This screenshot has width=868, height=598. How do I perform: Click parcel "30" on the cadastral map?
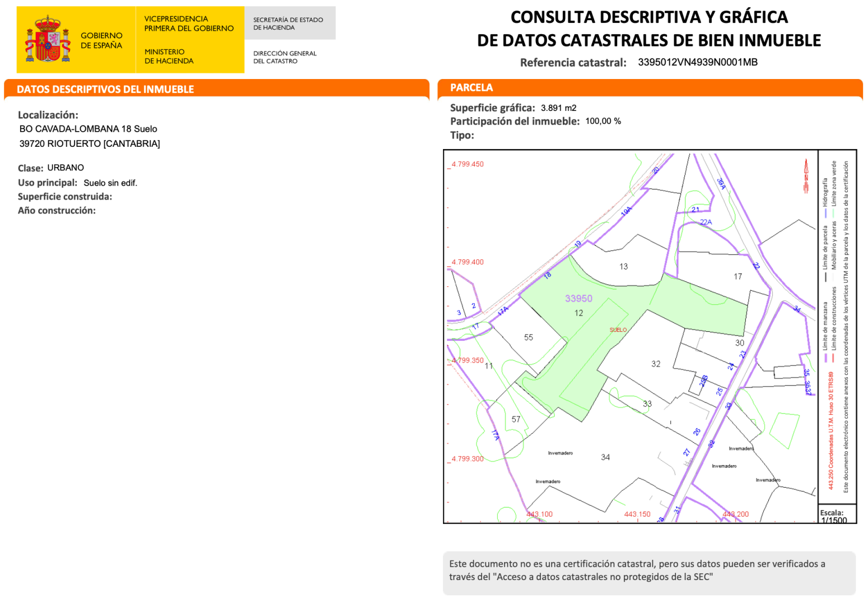pos(740,343)
